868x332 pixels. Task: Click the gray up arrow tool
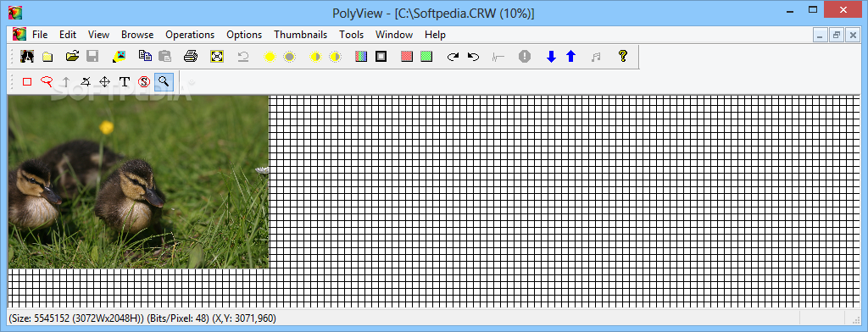click(66, 82)
